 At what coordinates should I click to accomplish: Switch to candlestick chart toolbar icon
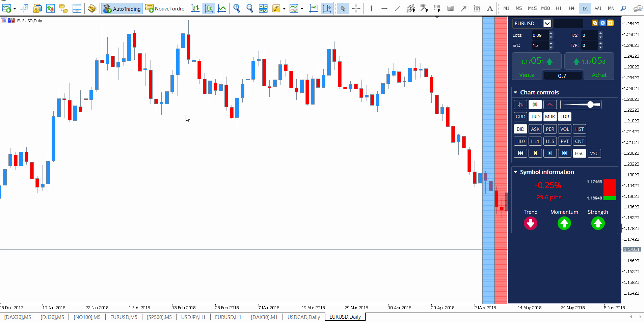(209, 8)
